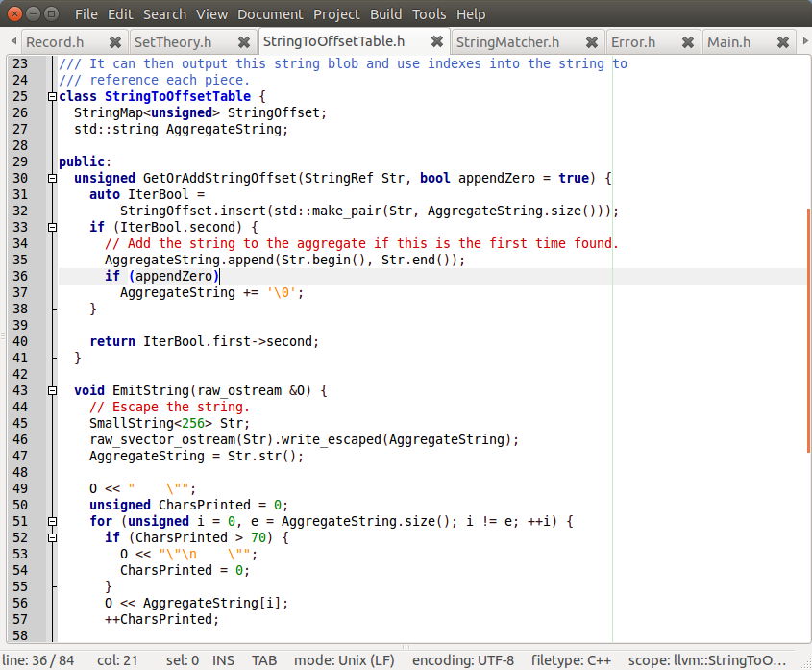Image resolution: width=812 pixels, height=670 pixels.
Task: Close the SetTheory.h tab
Action: (244, 42)
